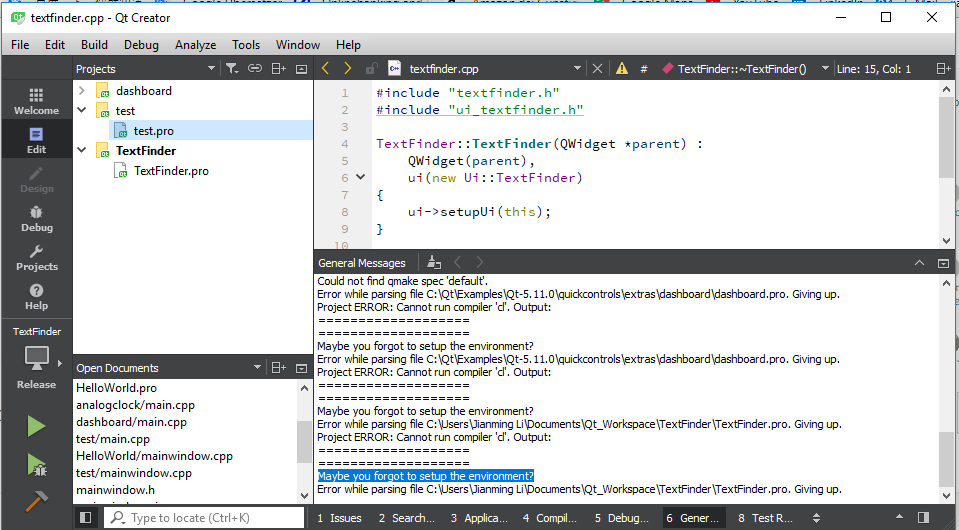The height and width of the screenshot is (530, 959).
Task: Switch to Welcome mode in sidebar
Action: 36,101
